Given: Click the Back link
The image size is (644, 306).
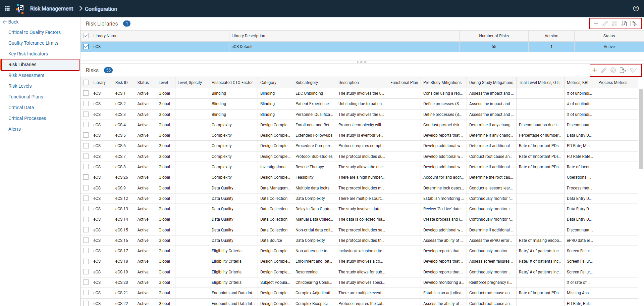Looking at the screenshot, I should click(x=13, y=22).
